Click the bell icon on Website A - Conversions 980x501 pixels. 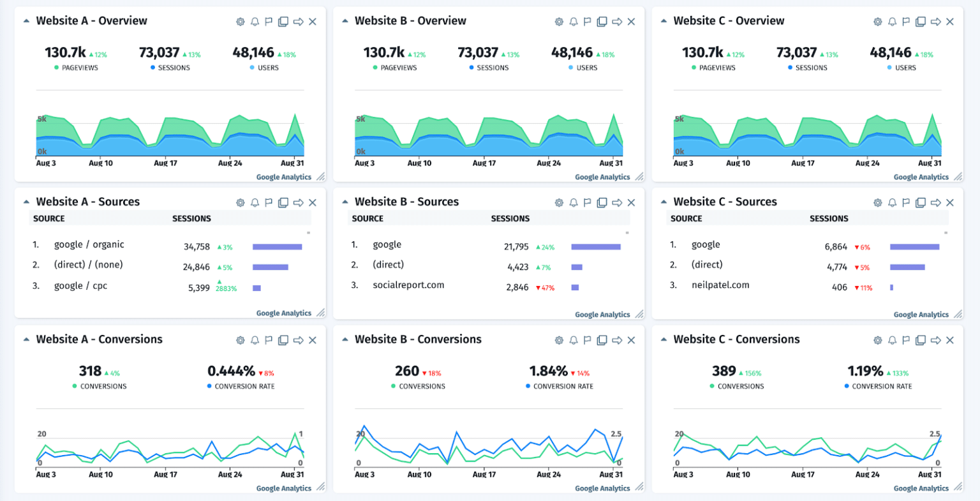[x=255, y=340]
